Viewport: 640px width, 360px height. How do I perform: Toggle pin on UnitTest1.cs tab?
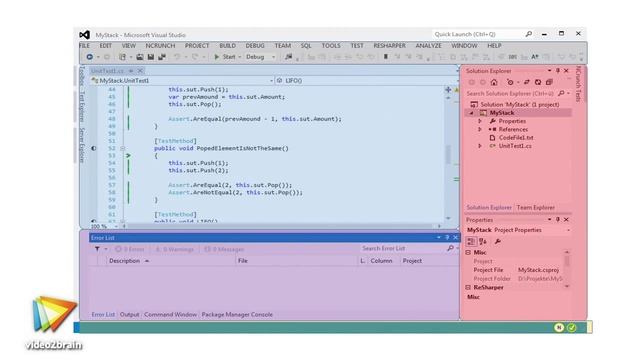tap(131, 71)
